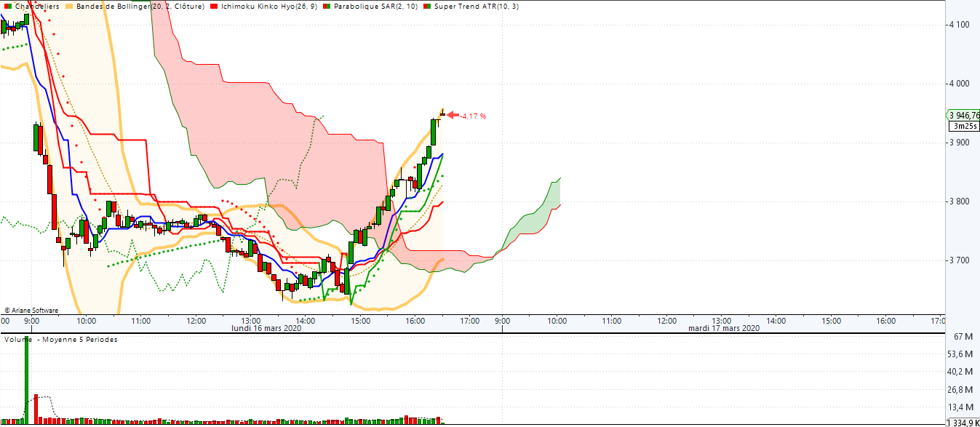Click the mardi 17 mars 2020 date label

click(724, 328)
